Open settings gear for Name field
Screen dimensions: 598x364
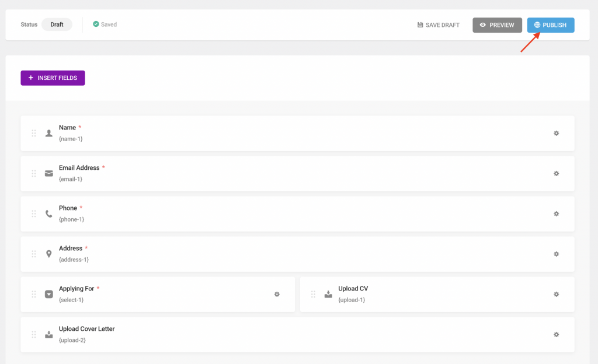[556, 133]
